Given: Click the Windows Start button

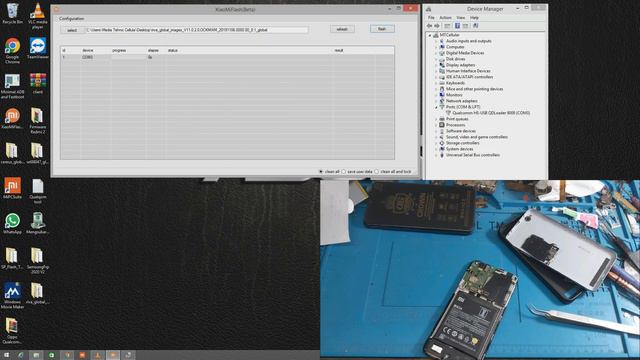Looking at the screenshot, I should (x=6, y=356).
